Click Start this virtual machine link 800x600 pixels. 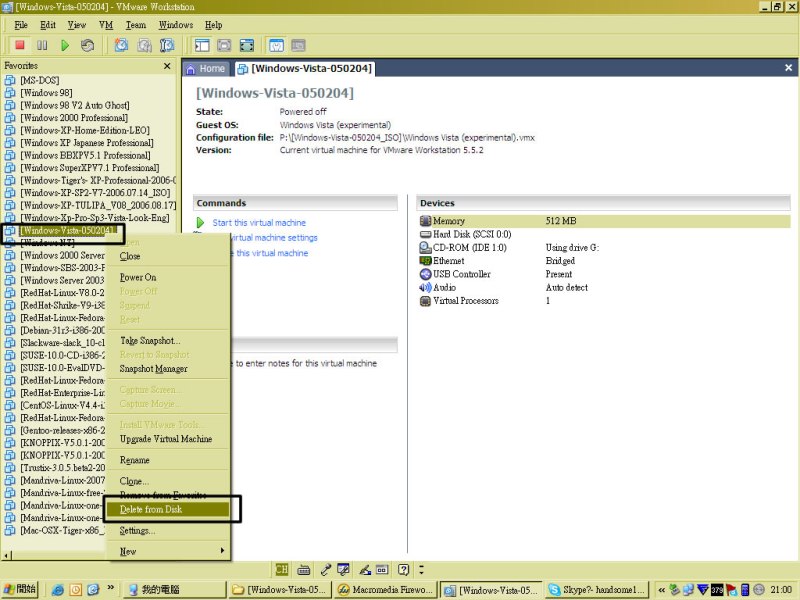point(259,222)
